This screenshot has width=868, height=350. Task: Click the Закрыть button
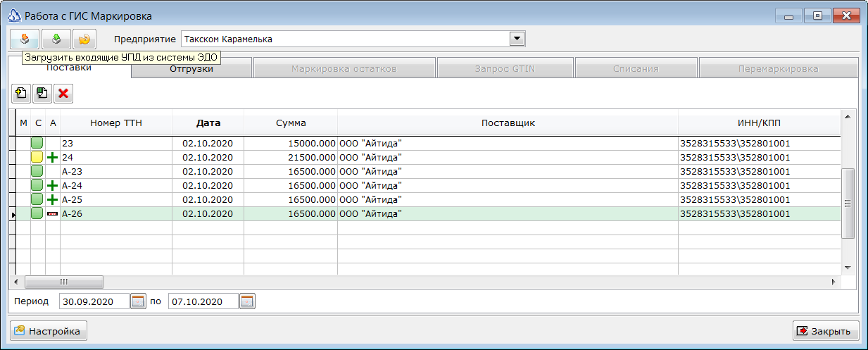825,330
